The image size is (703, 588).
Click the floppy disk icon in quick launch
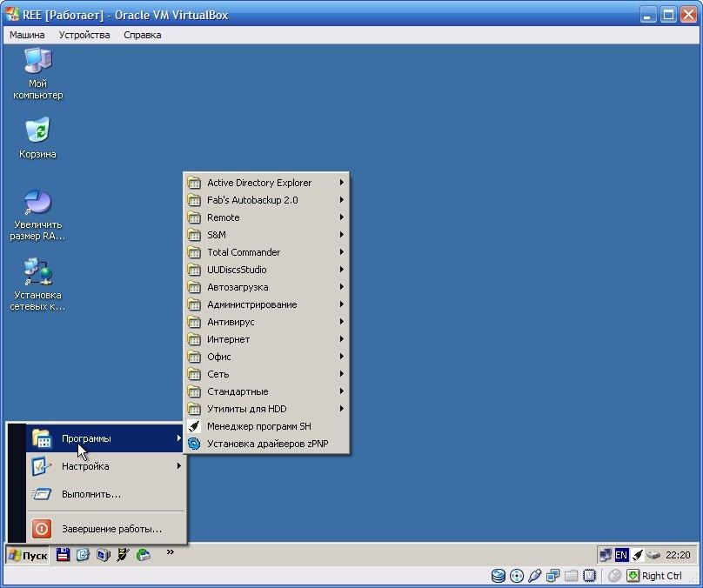(64, 555)
